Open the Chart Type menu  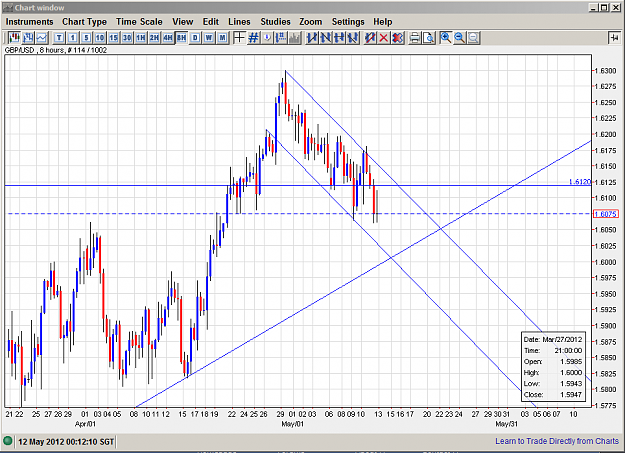point(84,22)
